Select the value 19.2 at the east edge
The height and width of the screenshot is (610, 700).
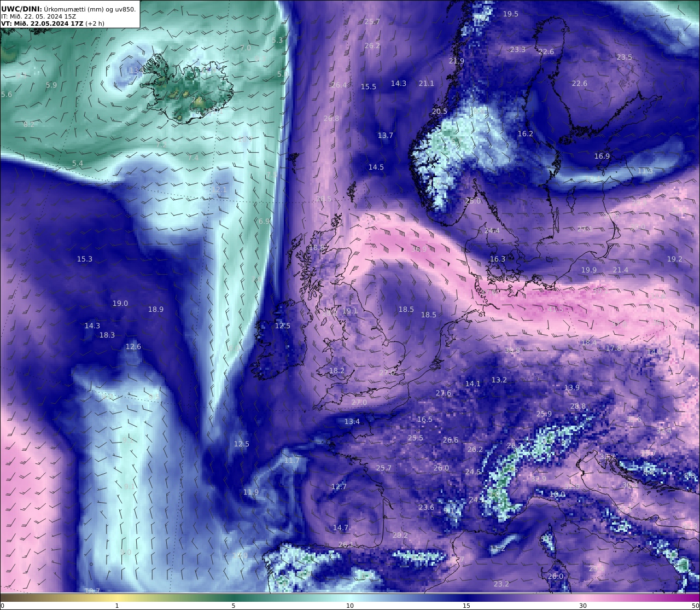point(675,259)
